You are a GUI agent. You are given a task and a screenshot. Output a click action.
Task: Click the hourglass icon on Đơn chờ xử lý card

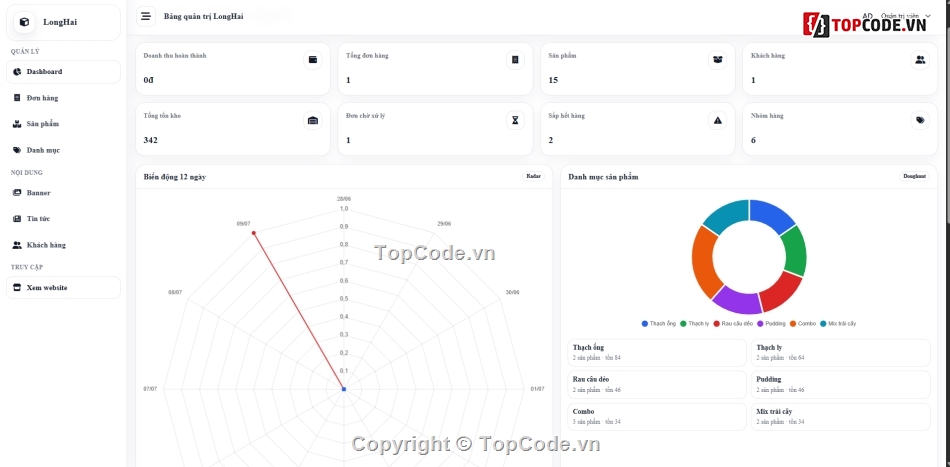(x=515, y=121)
